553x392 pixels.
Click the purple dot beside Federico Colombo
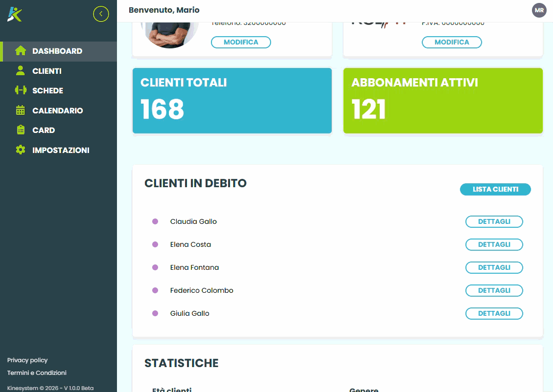pos(155,290)
